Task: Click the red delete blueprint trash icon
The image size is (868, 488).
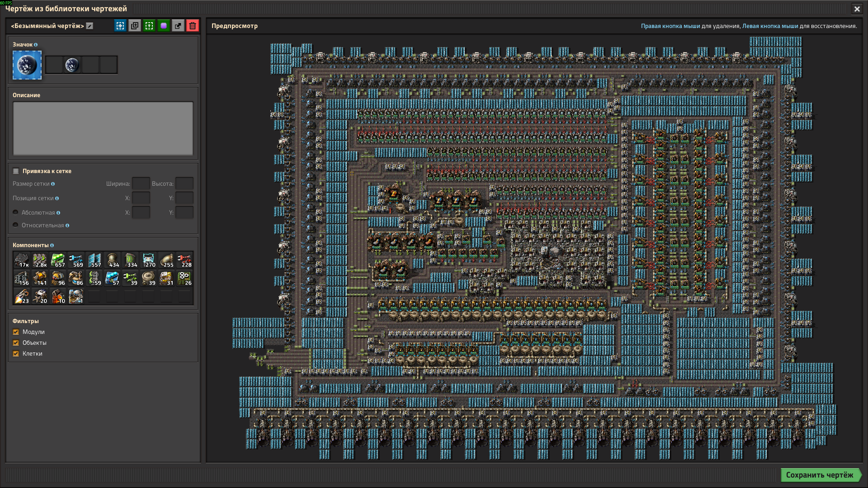Action: tap(193, 26)
